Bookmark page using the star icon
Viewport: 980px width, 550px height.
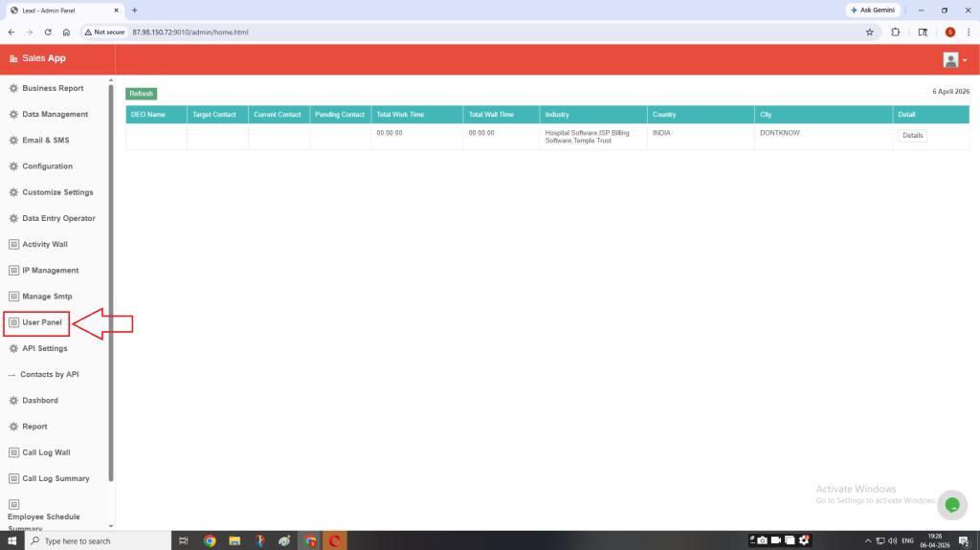point(869,32)
